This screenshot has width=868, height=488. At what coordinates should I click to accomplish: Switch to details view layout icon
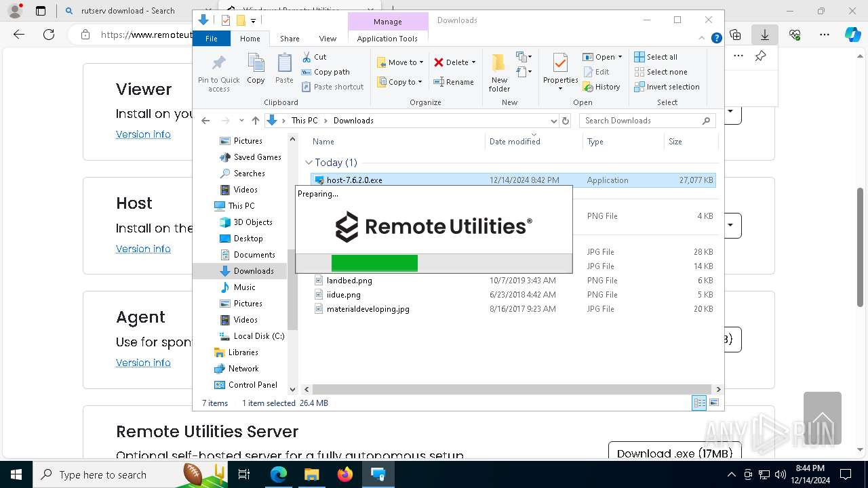(699, 403)
